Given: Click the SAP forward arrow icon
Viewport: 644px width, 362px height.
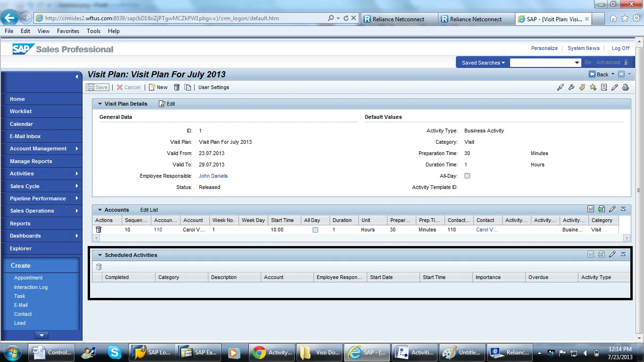Looking at the screenshot, I should [621, 74].
